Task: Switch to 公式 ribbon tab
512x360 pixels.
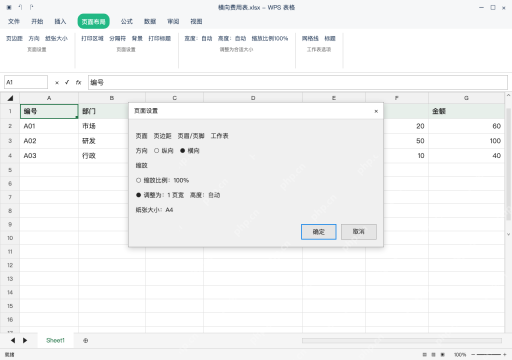Action: coord(127,22)
